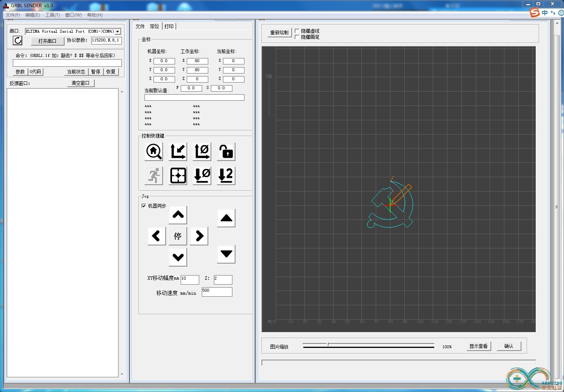
Task: Click the work coordinate X field
Action: pos(197,61)
